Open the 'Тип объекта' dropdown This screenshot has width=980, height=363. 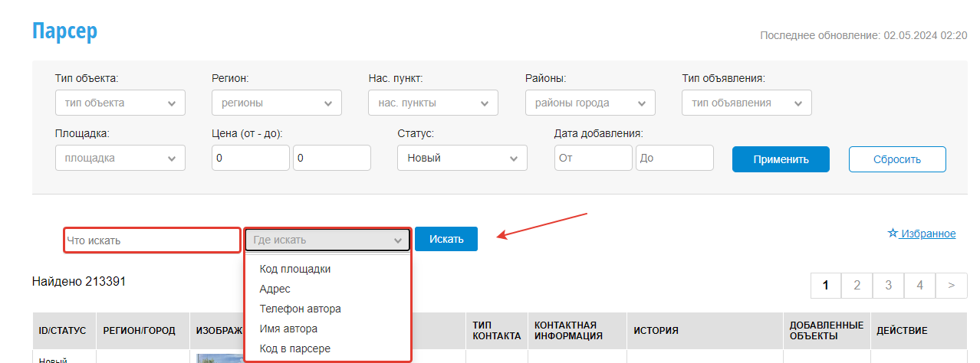[120, 103]
